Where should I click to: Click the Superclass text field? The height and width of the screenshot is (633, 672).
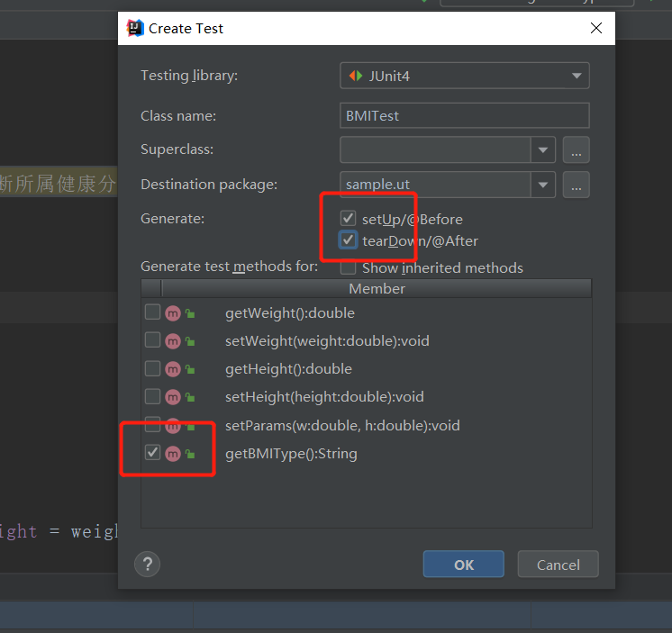[x=435, y=149]
